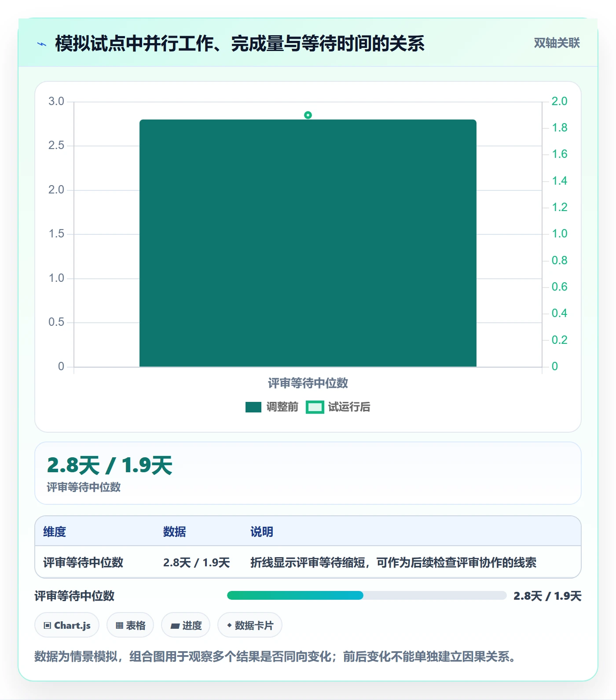Image resolution: width=616 pixels, height=700 pixels.
Task: Toggle the 试运行后 legend series
Action: coord(338,407)
